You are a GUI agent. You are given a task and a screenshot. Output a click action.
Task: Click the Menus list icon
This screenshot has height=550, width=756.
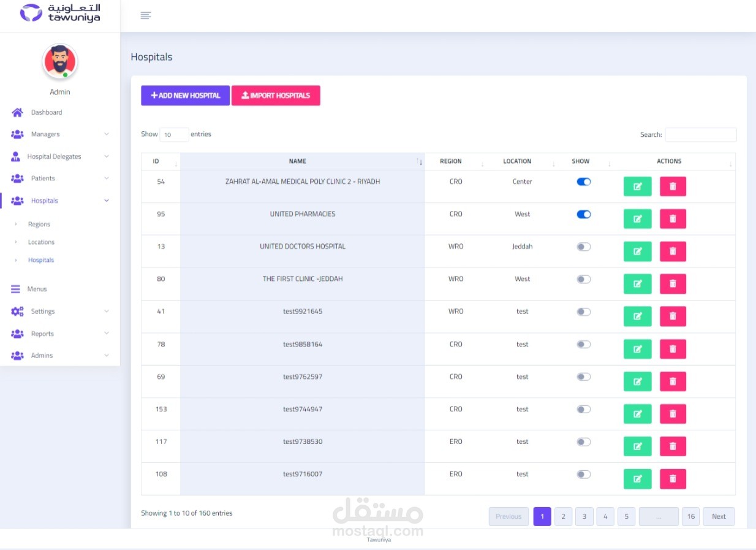click(15, 289)
